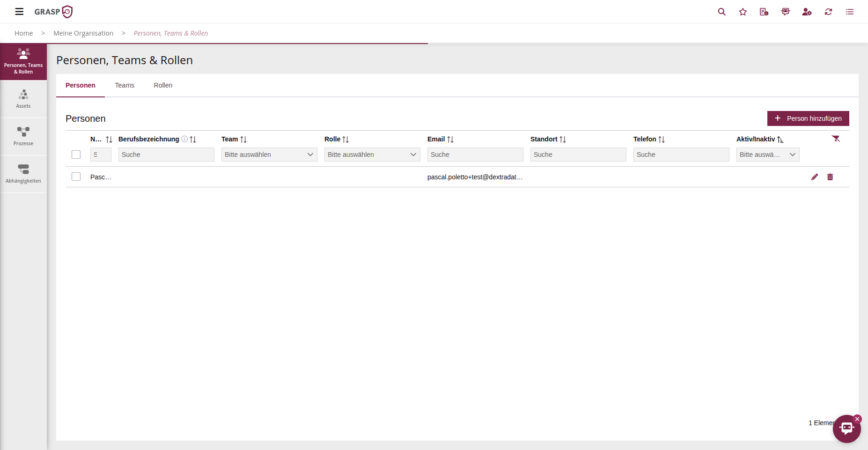Open favorites via the star icon
The width and height of the screenshot is (868, 450).
[743, 12]
